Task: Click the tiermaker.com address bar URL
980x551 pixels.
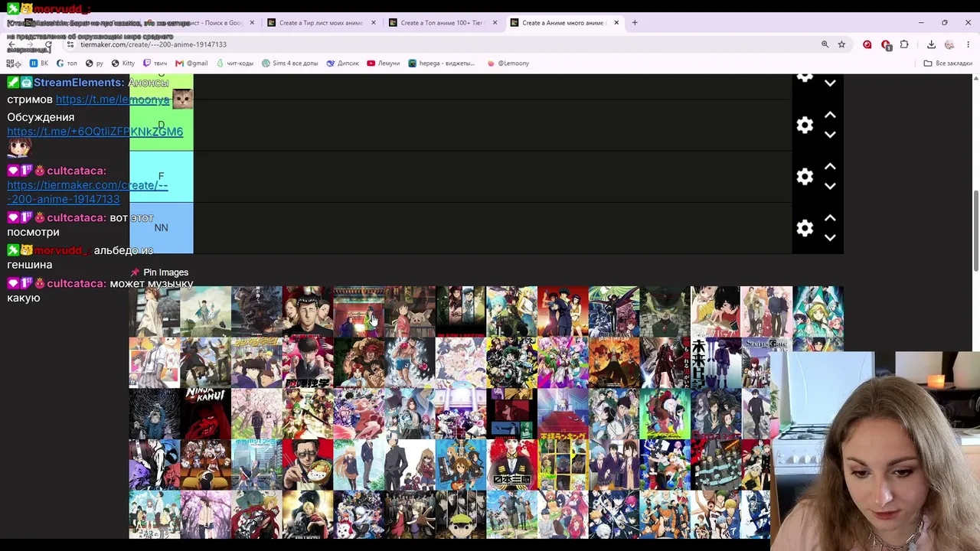Action: point(153,44)
